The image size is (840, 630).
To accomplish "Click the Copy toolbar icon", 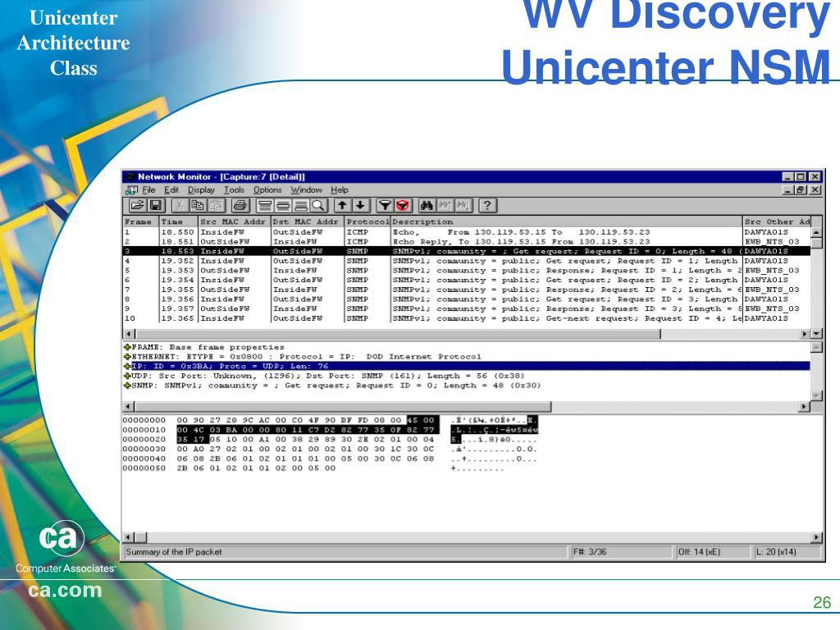I will point(197,206).
